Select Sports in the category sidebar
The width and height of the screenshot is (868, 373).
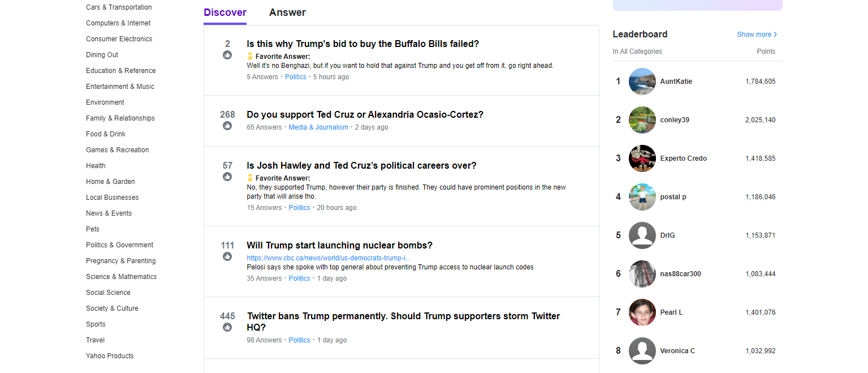96,324
